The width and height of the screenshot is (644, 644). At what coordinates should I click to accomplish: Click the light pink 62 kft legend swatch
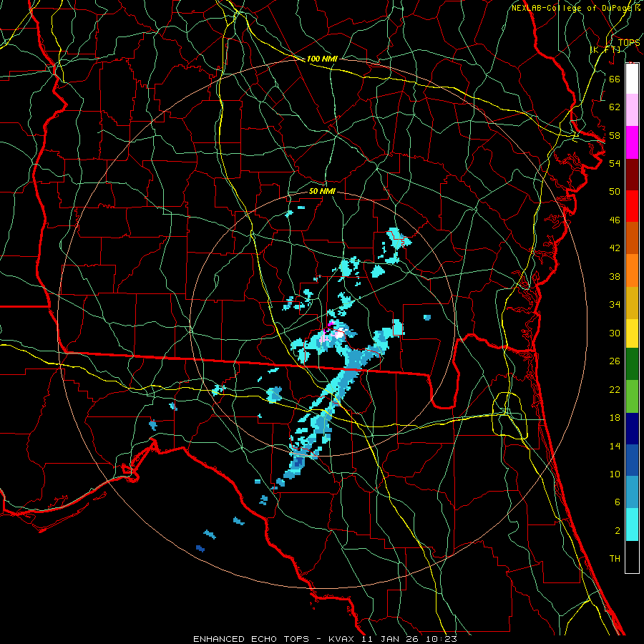pyautogui.click(x=632, y=110)
